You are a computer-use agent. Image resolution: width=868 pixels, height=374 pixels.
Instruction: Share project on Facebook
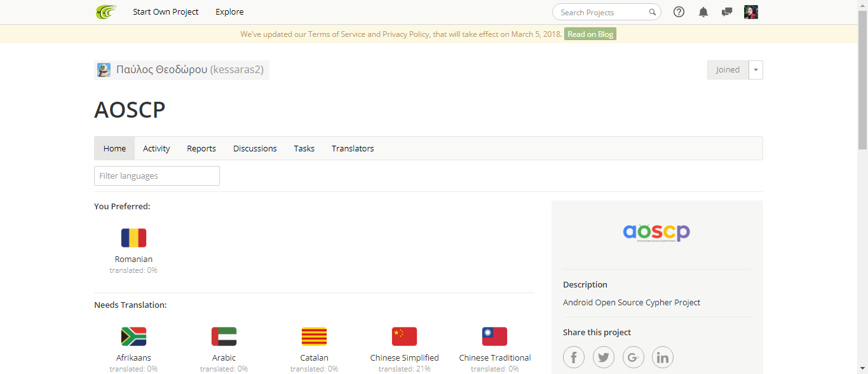point(574,357)
